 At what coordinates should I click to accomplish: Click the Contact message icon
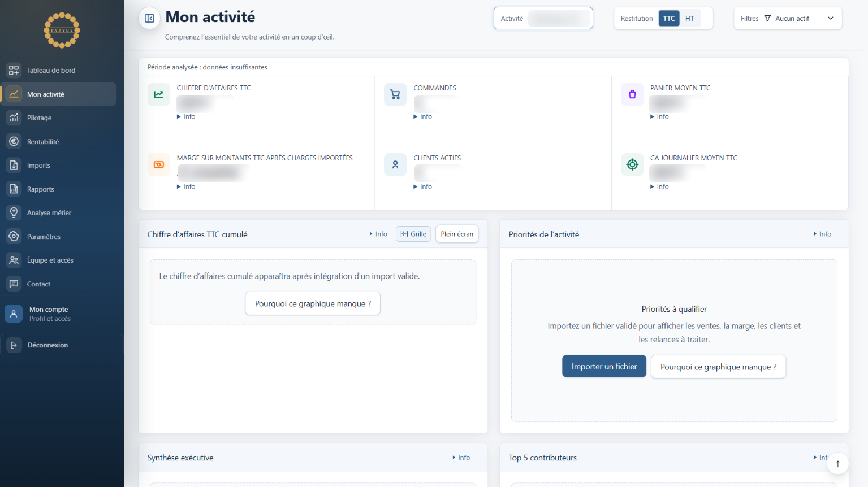(x=14, y=284)
